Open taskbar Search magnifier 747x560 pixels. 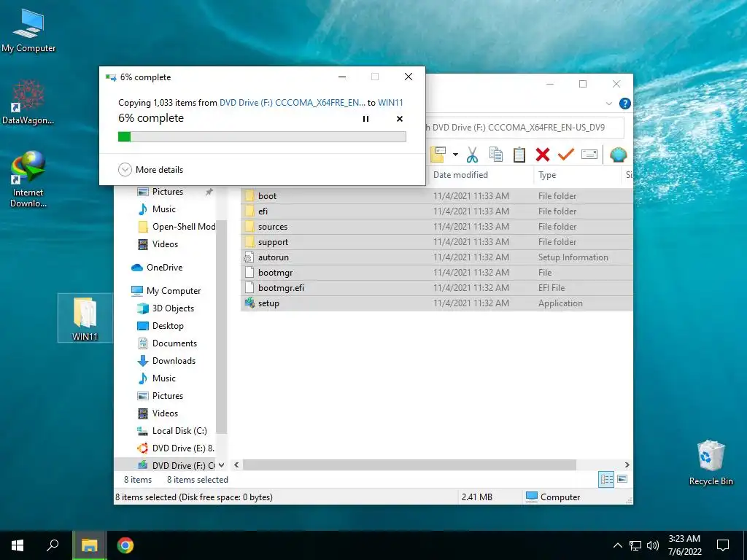point(53,545)
